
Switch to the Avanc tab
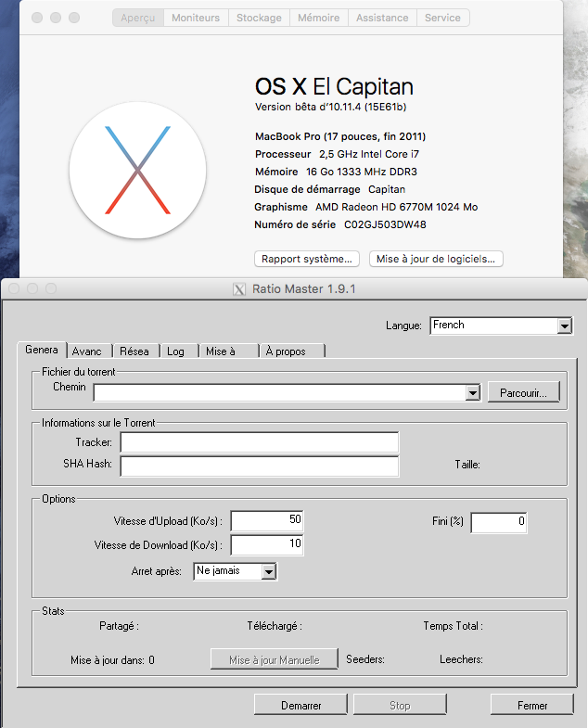tap(89, 351)
